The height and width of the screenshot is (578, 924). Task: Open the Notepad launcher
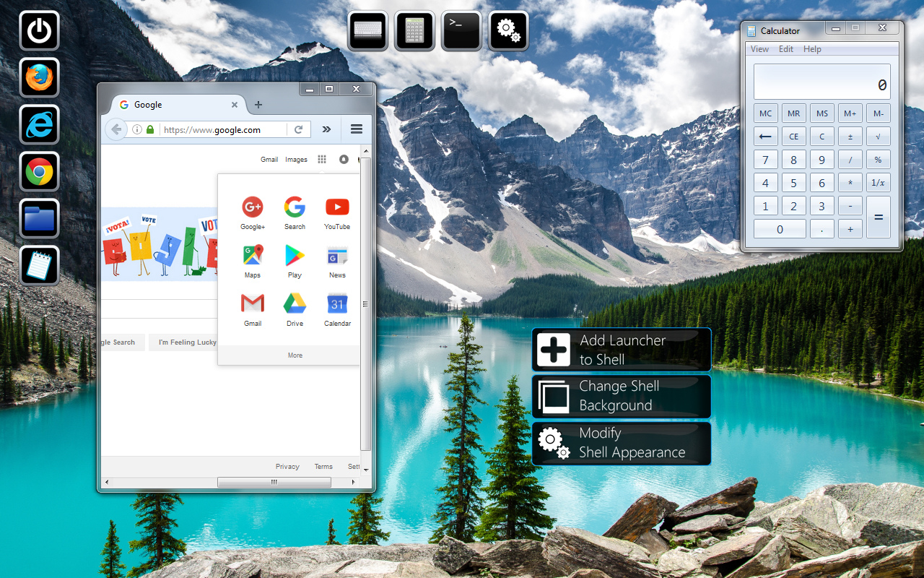39,266
